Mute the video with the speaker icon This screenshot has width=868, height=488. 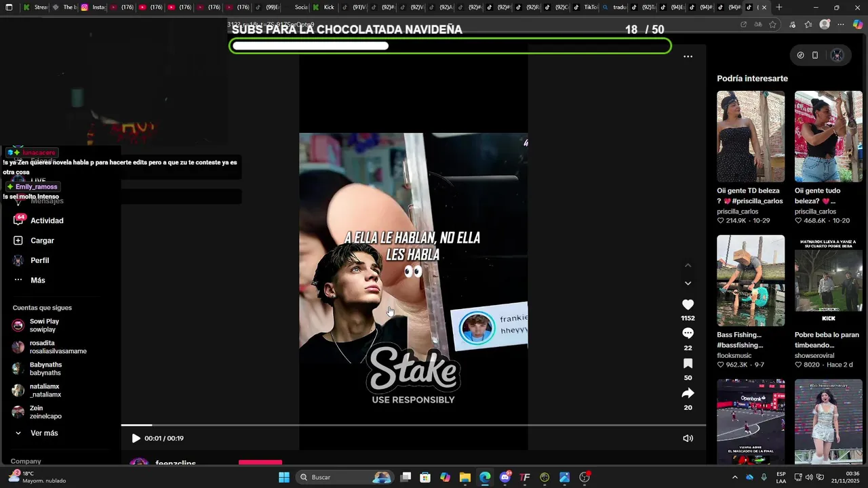click(688, 439)
